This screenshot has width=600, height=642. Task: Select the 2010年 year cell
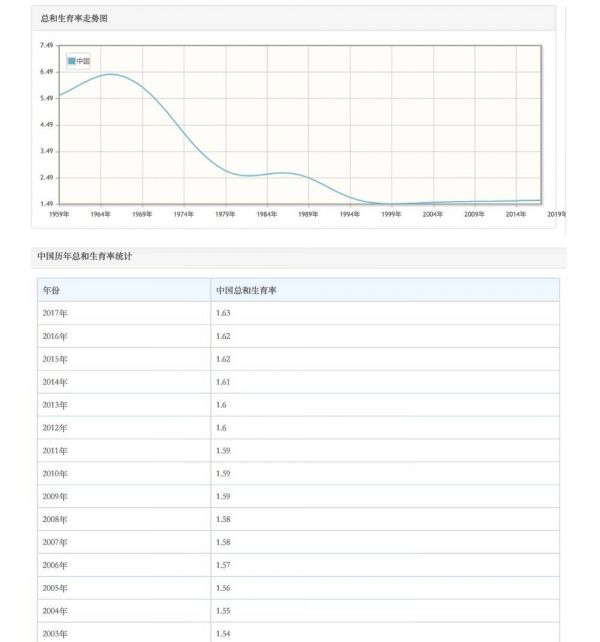pos(55,473)
